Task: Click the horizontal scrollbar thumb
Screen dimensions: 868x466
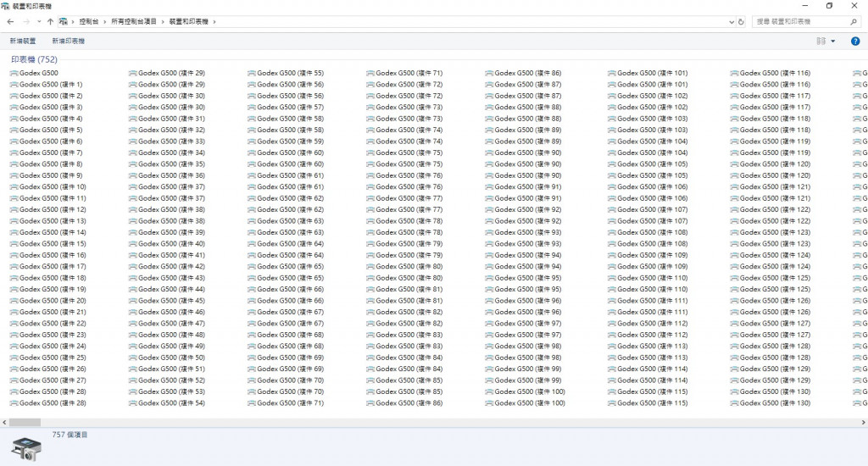Action: (25, 422)
